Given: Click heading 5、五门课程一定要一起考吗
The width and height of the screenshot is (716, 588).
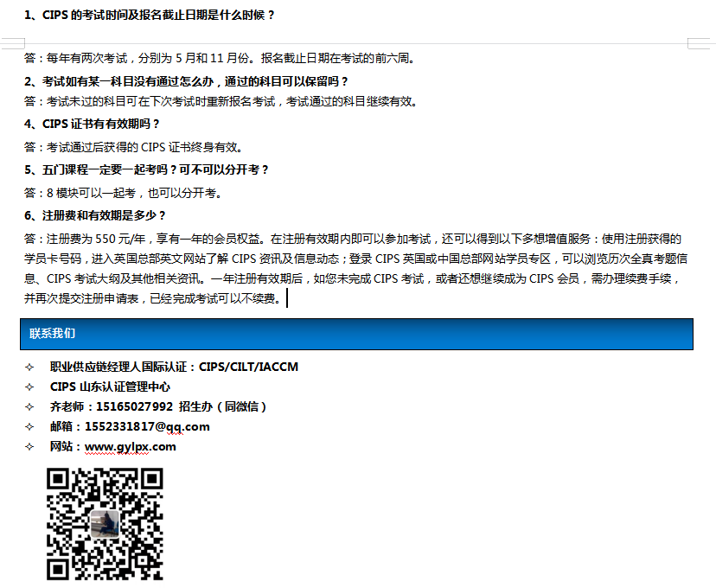Looking at the screenshot, I should click(147, 169).
